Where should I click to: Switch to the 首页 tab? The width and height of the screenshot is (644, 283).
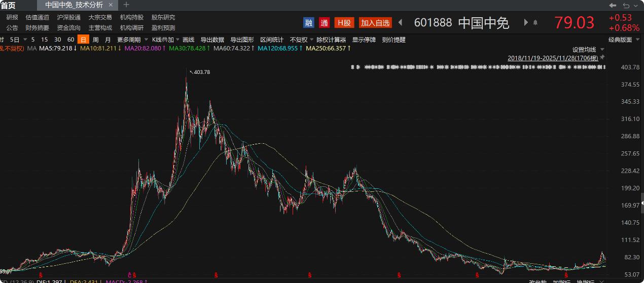[8, 5]
